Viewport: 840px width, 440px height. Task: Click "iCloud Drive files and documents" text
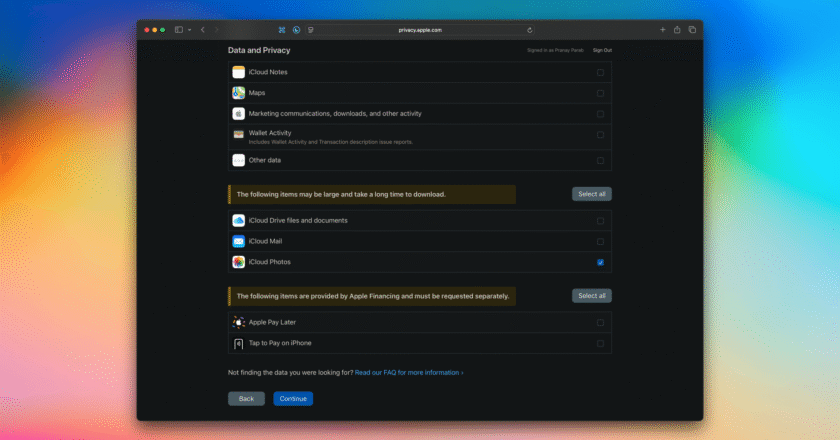coord(298,220)
